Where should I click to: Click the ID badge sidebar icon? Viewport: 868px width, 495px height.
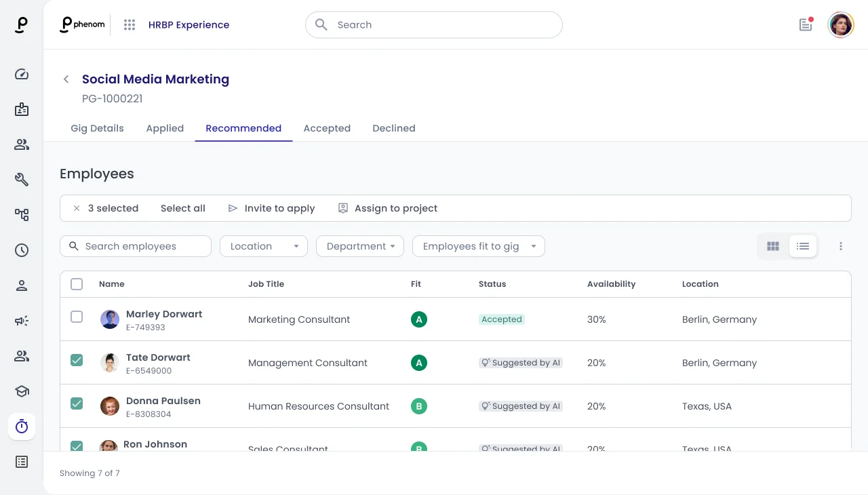(x=22, y=109)
